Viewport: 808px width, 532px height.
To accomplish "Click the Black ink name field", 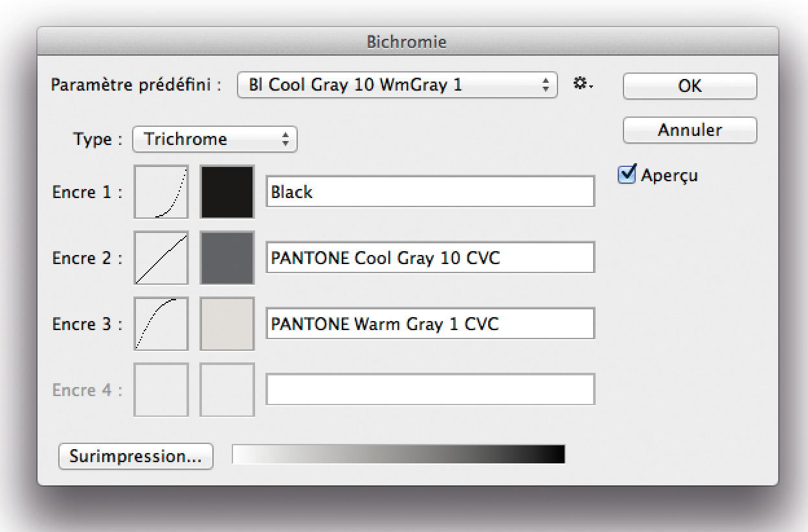I will pos(430,192).
